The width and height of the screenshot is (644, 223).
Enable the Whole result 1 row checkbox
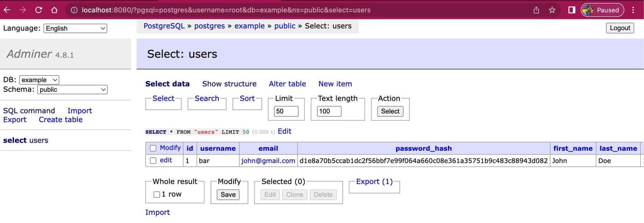tap(157, 195)
